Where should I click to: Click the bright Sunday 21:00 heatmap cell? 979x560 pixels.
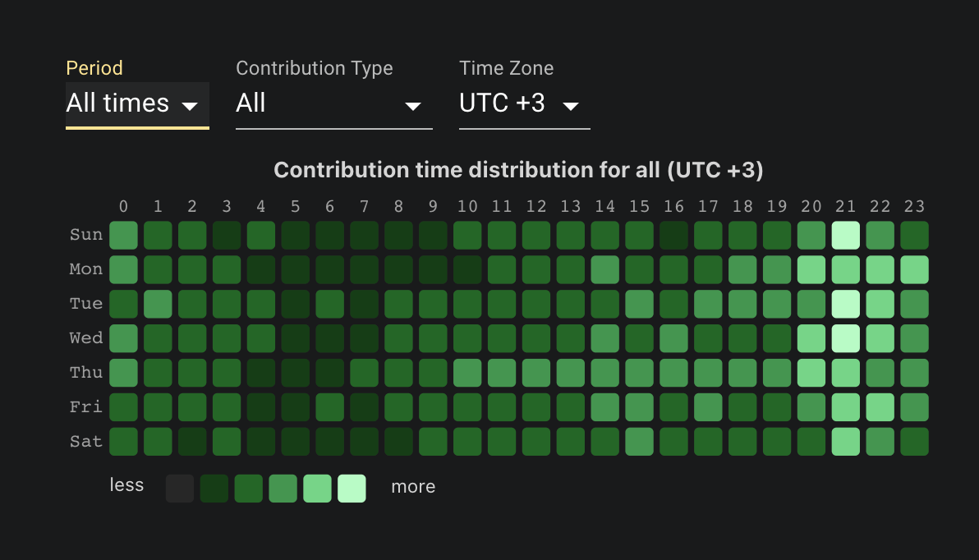[x=845, y=234]
